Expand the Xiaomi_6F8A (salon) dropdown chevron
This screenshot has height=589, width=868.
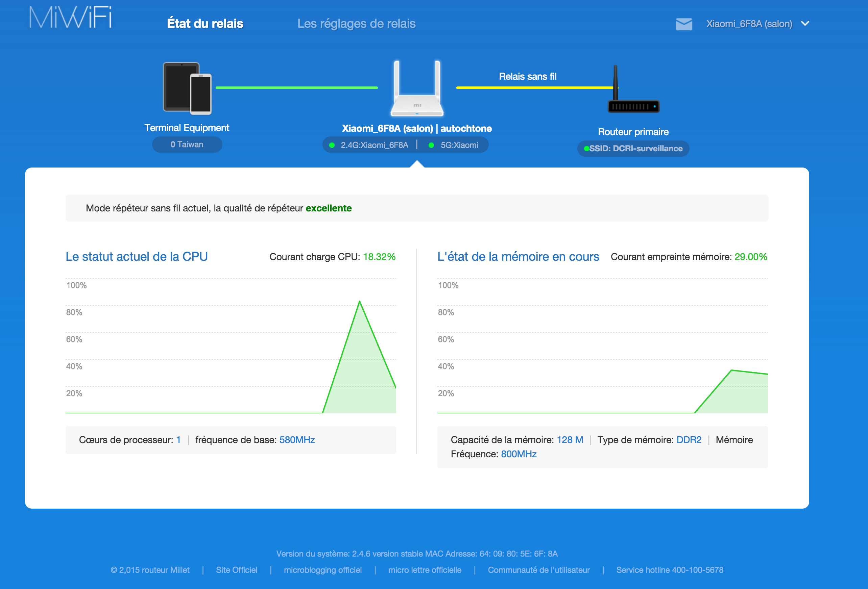point(805,24)
